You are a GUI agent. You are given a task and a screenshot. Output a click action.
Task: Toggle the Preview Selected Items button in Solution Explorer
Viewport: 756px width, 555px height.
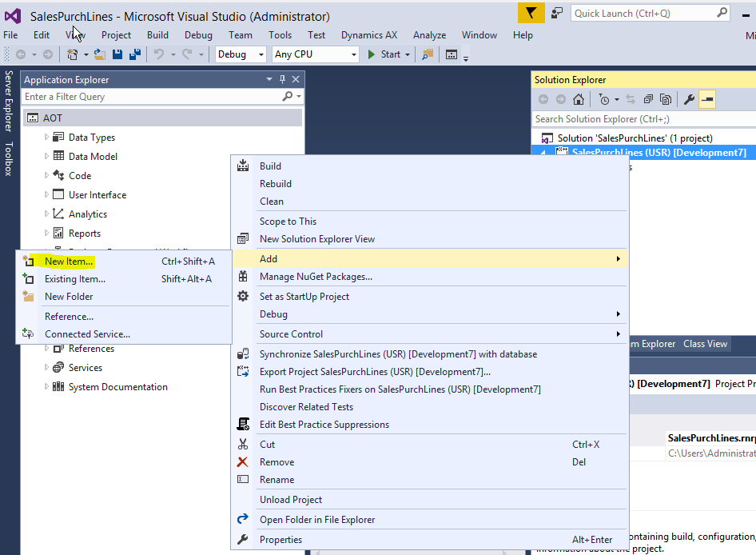[706, 98]
